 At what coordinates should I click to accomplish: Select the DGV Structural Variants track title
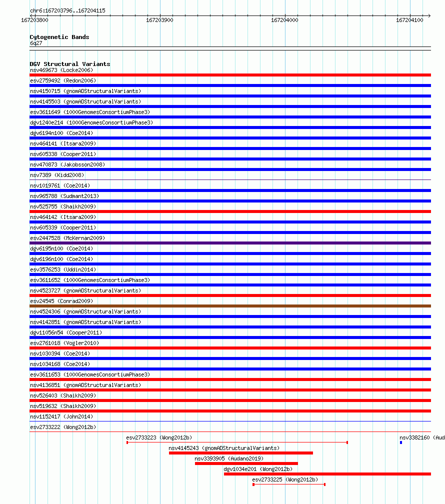click(x=70, y=64)
